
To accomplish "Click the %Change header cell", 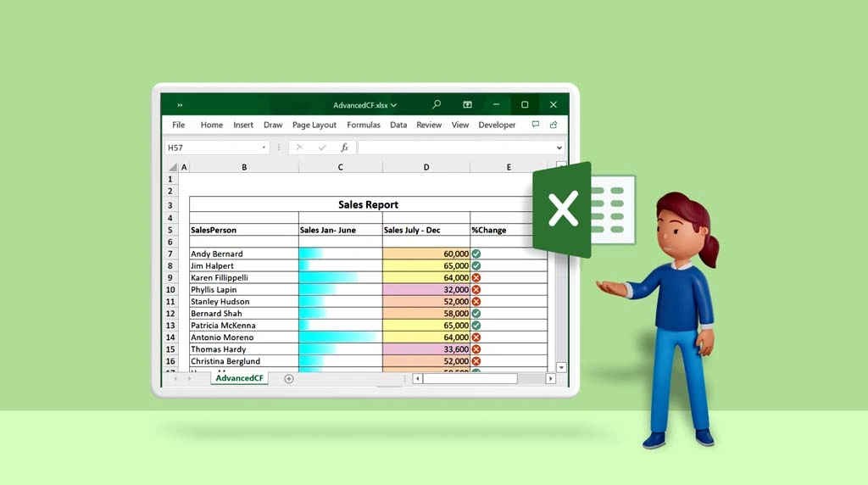I will (x=509, y=230).
